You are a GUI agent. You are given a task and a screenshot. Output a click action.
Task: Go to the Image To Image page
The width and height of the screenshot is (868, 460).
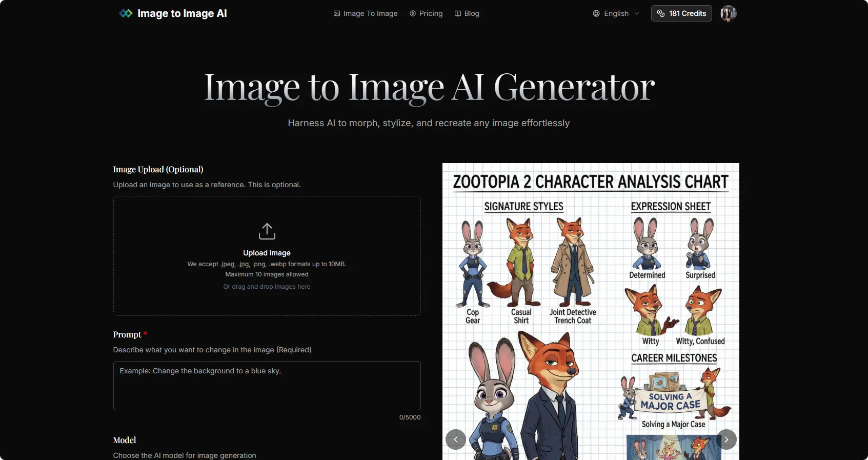[370, 13]
